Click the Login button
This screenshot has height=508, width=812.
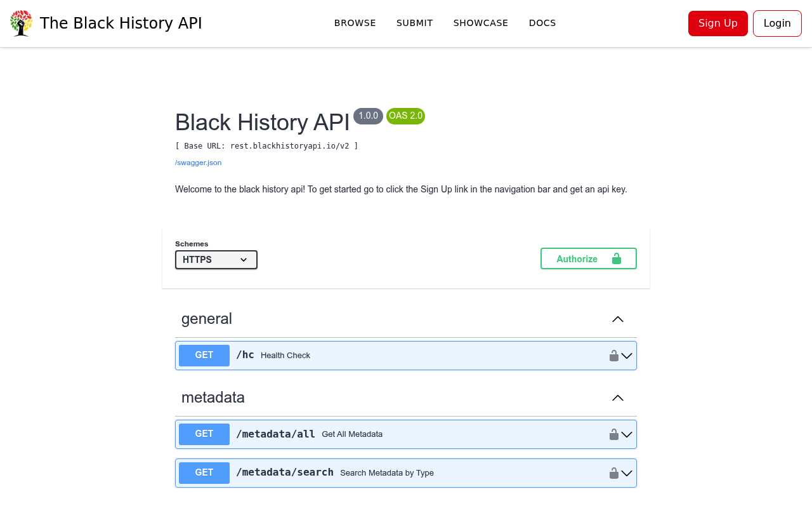[x=777, y=23]
